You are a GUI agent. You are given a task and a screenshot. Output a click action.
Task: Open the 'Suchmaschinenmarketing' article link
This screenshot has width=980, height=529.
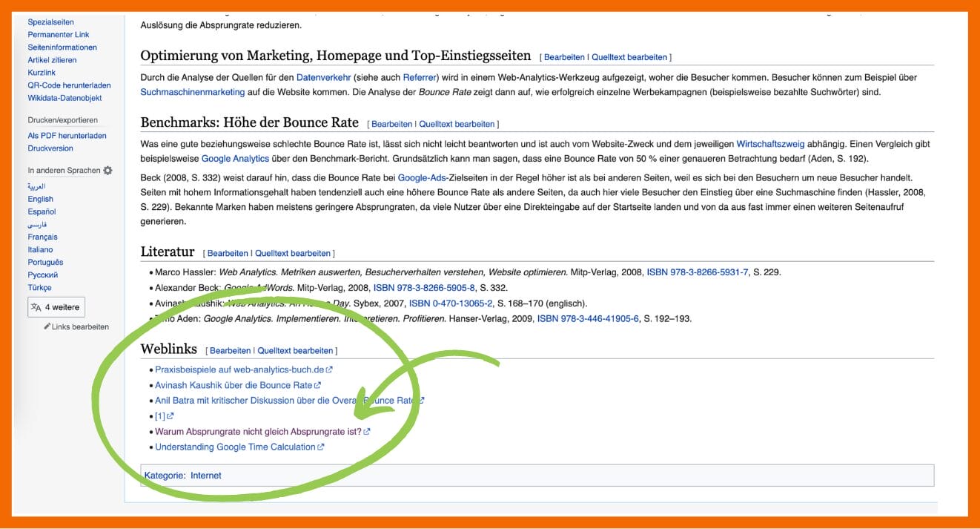click(x=192, y=92)
